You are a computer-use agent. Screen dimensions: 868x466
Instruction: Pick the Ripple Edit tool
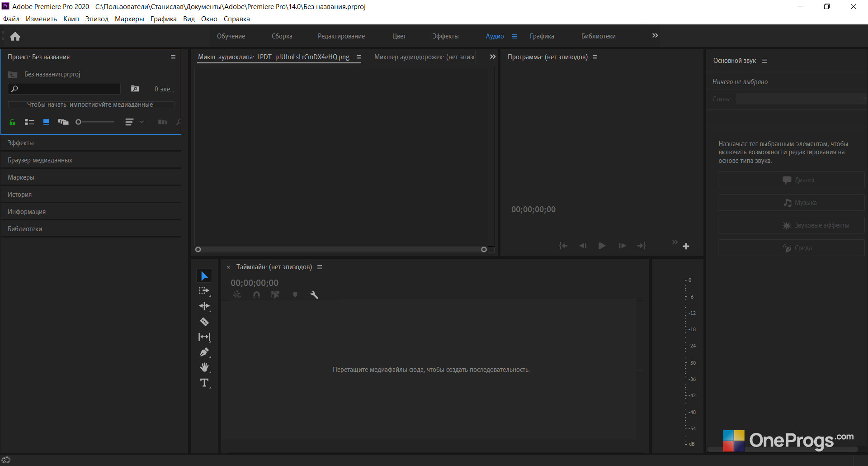[x=204, y=306]
